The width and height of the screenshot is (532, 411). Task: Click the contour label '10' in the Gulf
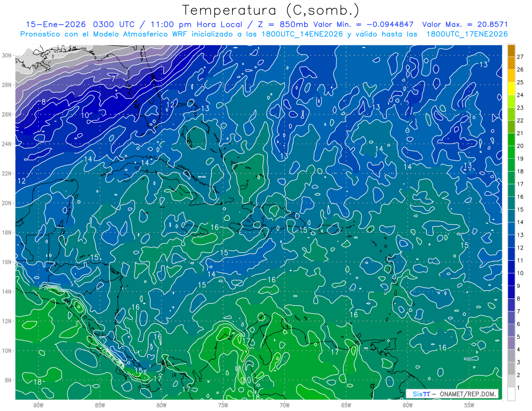pos(85,115)
